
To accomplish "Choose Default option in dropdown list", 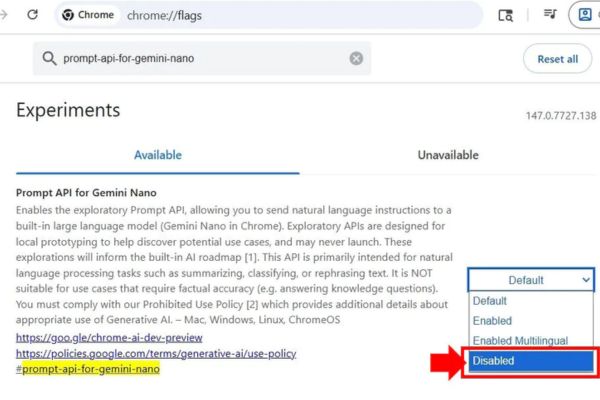I will [531, 301].
